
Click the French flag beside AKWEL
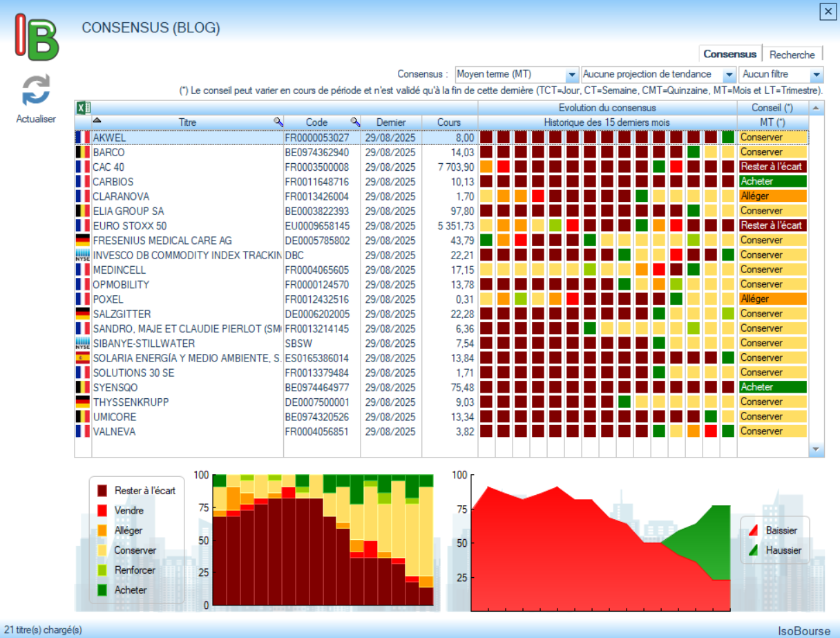(x=83, y=137)
